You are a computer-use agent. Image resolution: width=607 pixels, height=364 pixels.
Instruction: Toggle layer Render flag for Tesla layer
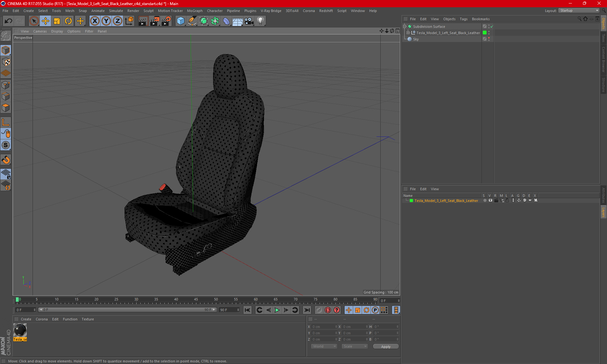coord(496,200)
